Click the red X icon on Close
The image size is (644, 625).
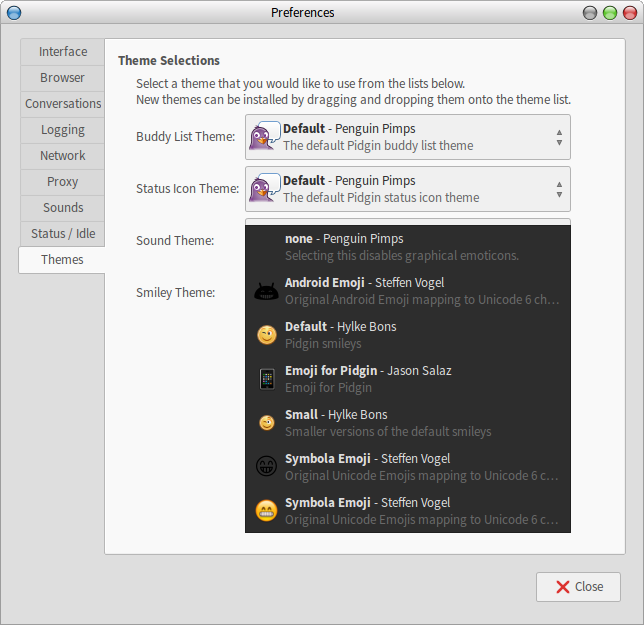563,587
